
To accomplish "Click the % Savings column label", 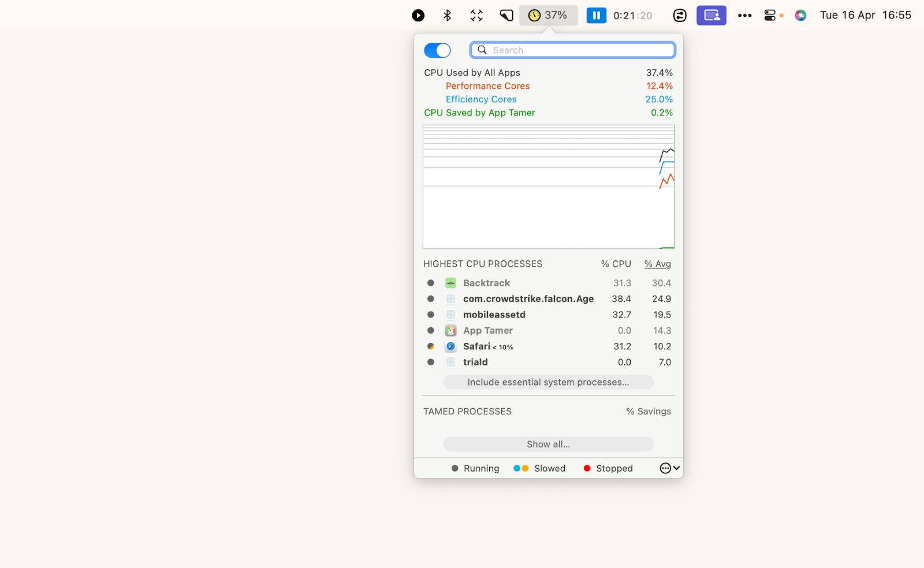I will tap(649, 412).
